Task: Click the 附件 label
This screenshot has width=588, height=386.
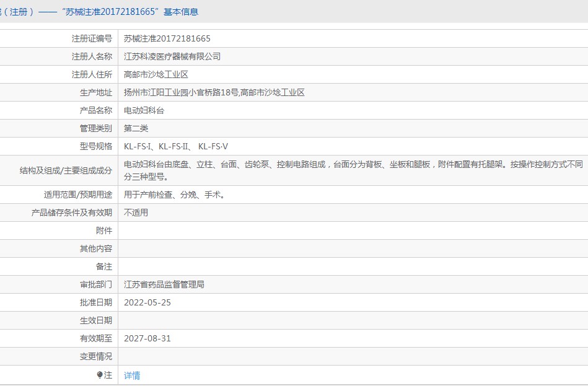Action: coord(104,231)
